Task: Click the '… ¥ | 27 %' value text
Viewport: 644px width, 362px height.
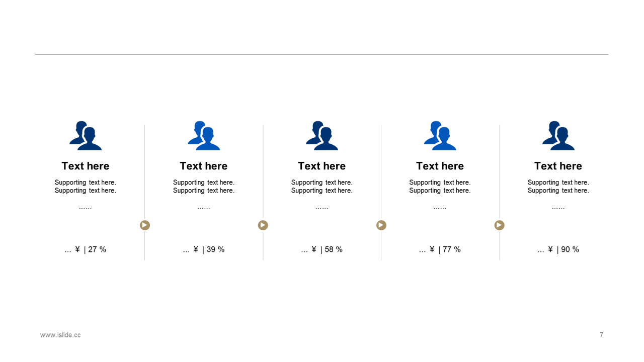Action: coord(86,249)
